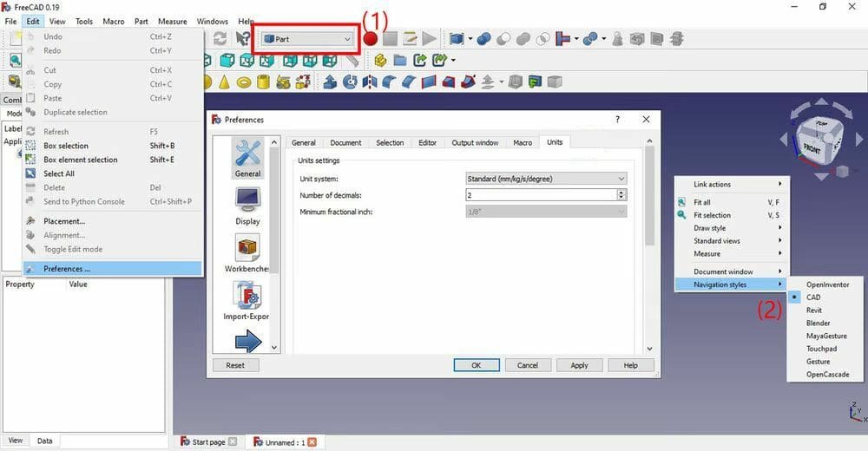Open the Offset tools dropdown arrow
Image resolution: width=868 pixels, height=451 pixels.
(502, 82)
